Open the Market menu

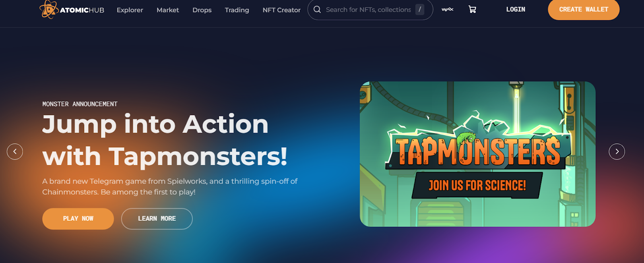tap(168, 10)
